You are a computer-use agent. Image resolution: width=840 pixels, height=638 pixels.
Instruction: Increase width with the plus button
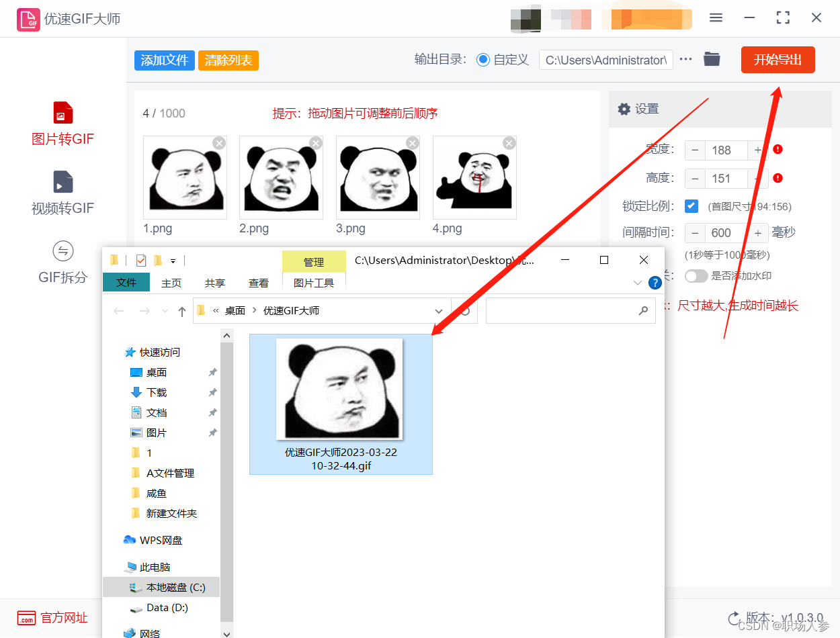point(757,150)
